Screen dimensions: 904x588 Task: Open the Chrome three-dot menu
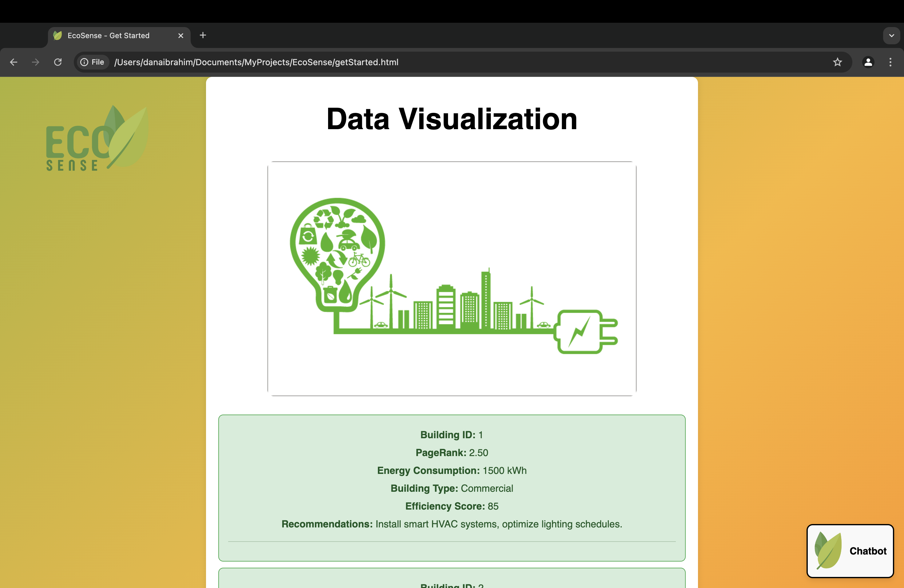890,62
